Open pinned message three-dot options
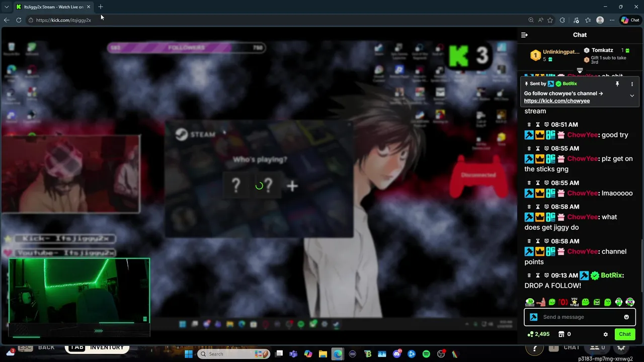This screenshot has width=644, height=362. [632, 84]
